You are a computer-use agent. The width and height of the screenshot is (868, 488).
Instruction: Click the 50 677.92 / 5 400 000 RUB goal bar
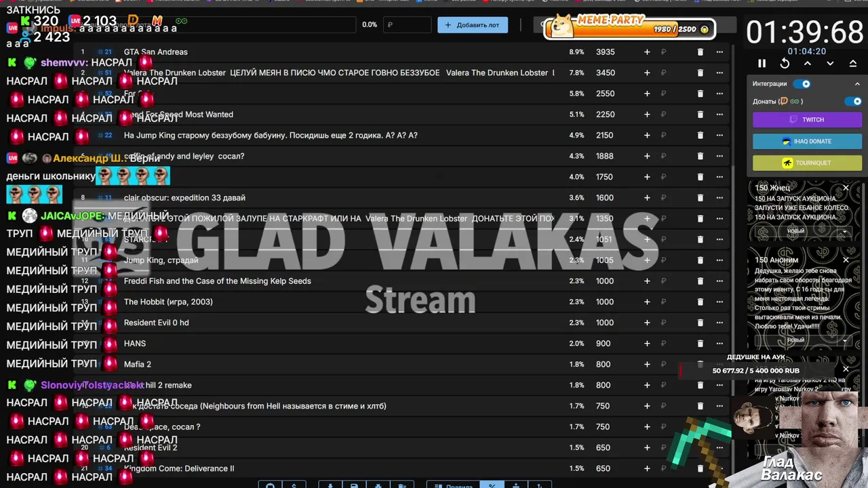[x=756, y=371]
